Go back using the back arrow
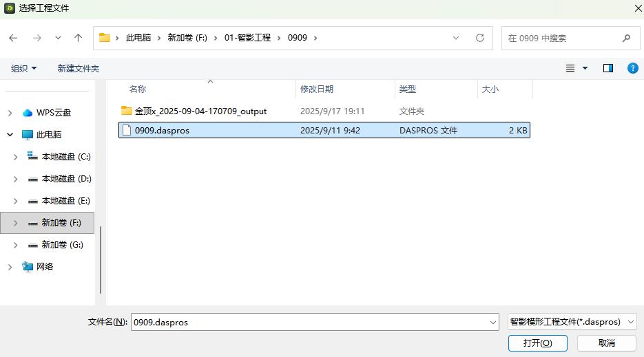The image size is (644, 357). pos(13,38)
